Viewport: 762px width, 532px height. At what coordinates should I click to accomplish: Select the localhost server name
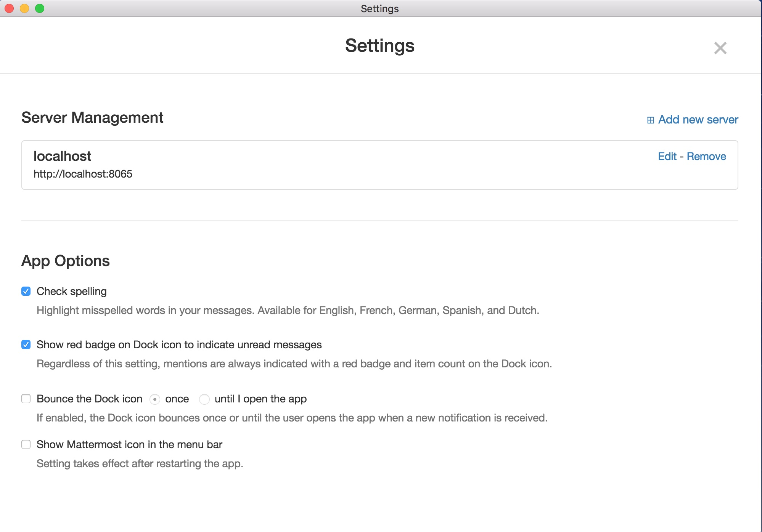(x=62, y=156)
